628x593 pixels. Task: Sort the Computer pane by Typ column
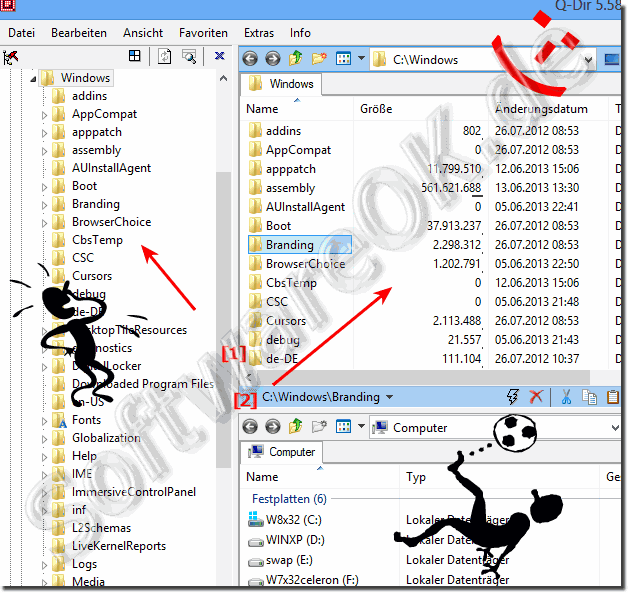coord(499,477)
